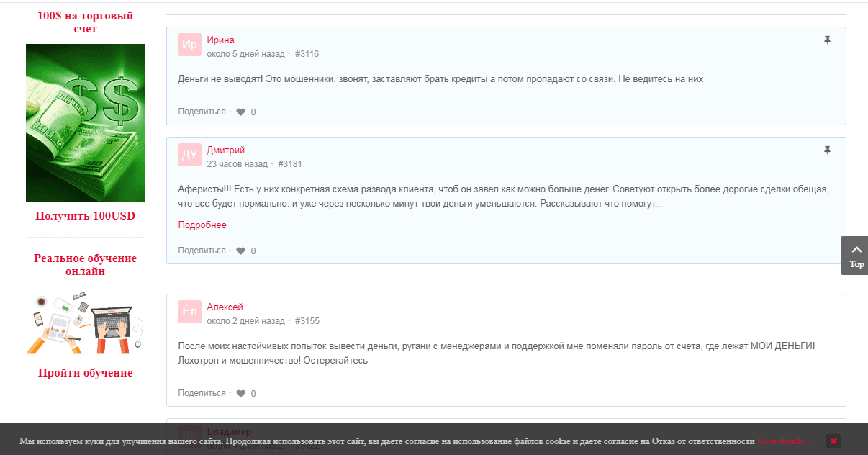Like Ирина's comment with the heart icon
Screen dimensions: 868x455
[x=241, y=112]
